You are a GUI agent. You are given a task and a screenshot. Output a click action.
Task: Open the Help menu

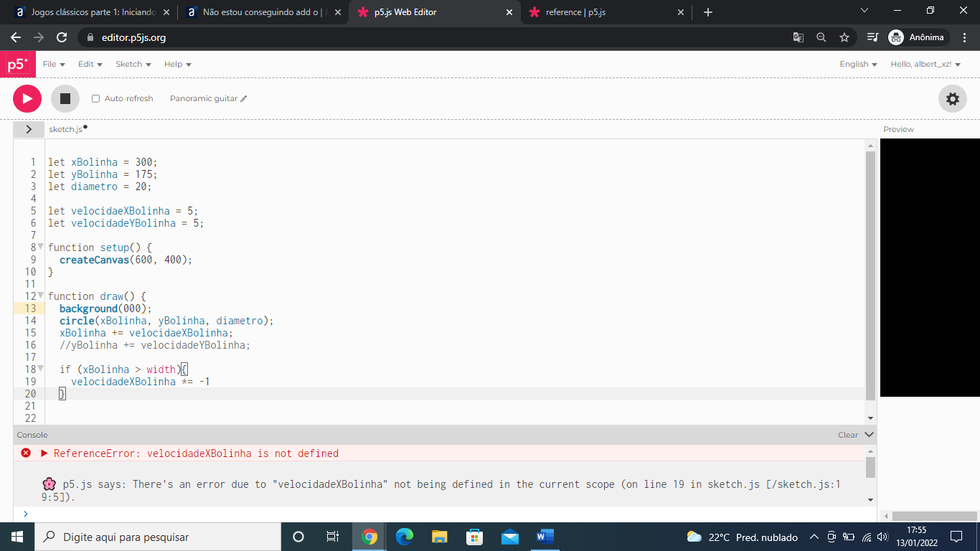[x=177, y=64]
